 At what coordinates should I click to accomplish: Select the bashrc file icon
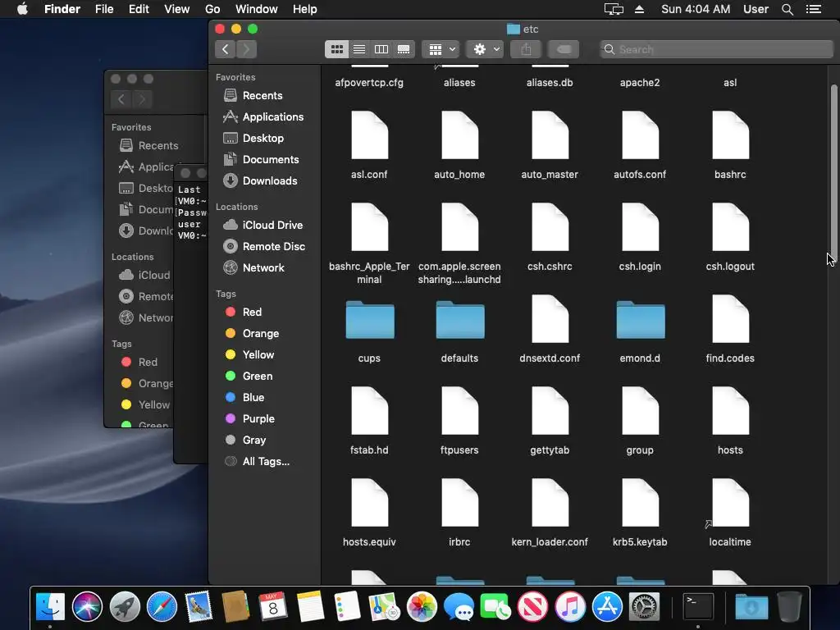point(730,135)
